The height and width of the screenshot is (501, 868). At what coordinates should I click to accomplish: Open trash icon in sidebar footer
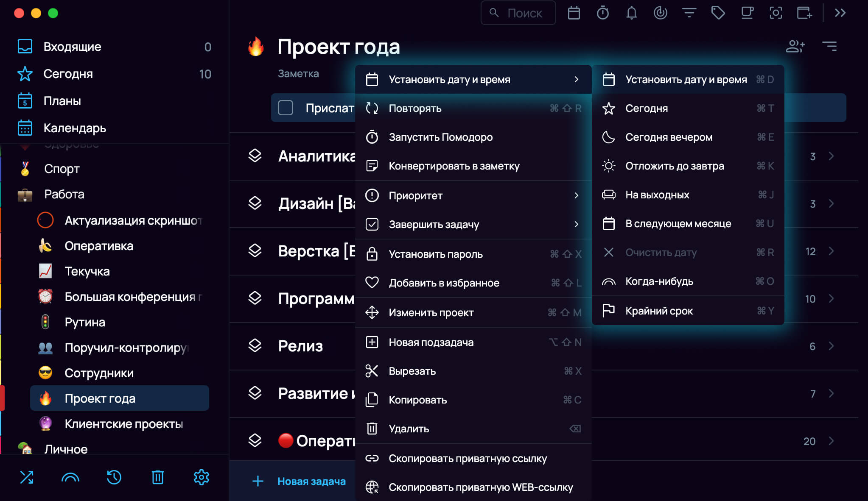click(157, 477)
